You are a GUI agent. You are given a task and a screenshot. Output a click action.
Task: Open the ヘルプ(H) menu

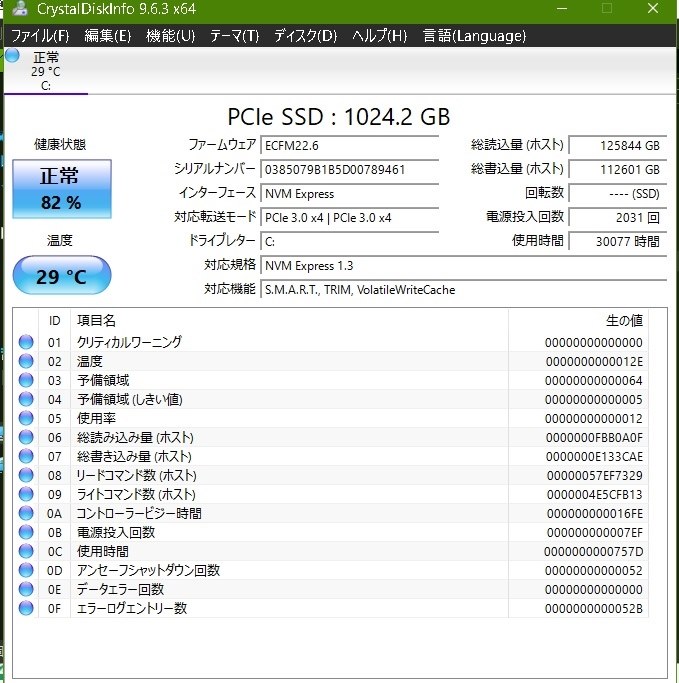(380, 36)
